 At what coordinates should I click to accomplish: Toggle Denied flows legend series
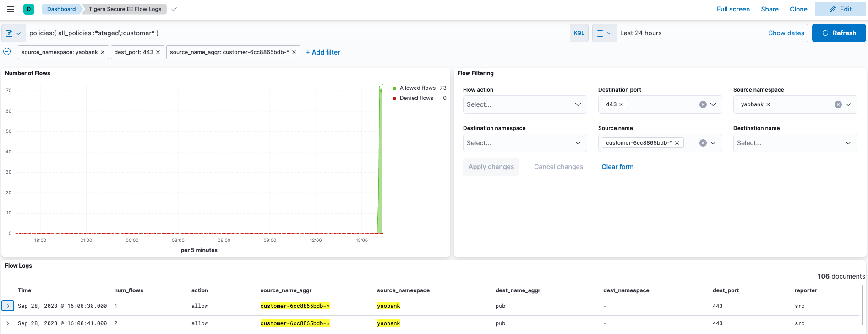tap(416, 98)
